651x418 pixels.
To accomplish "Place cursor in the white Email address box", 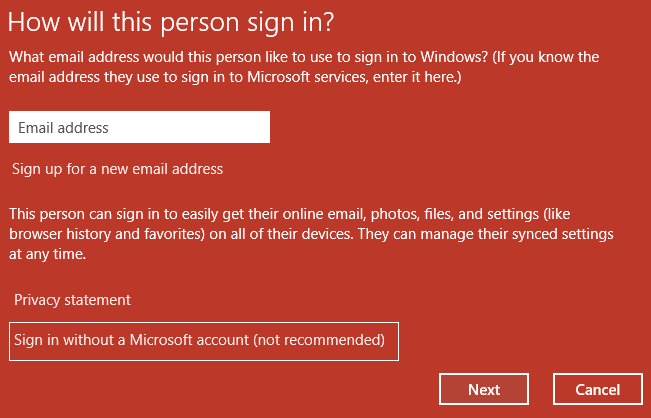I will [x=139, y=127].
